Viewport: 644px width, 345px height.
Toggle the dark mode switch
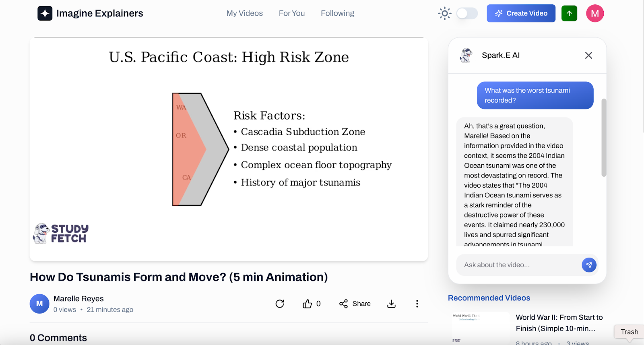[467, 13]
